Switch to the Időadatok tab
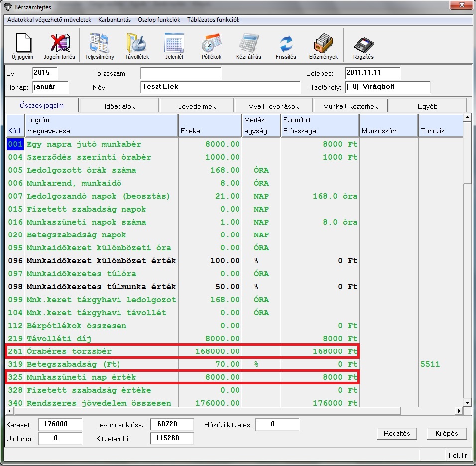This screenshot has width=476, height=466. coord(119,106)
